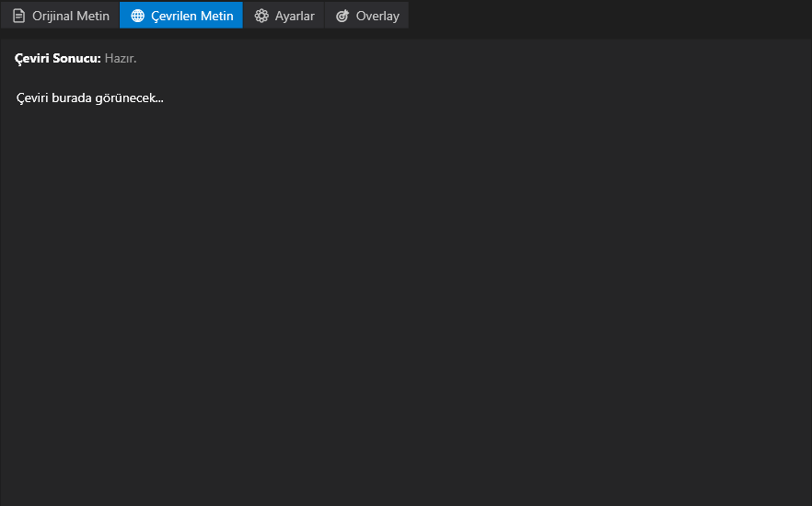Screen dimensions: 812x506
Task: Click the target icon beside Overlay
Action: coord(342,16)
